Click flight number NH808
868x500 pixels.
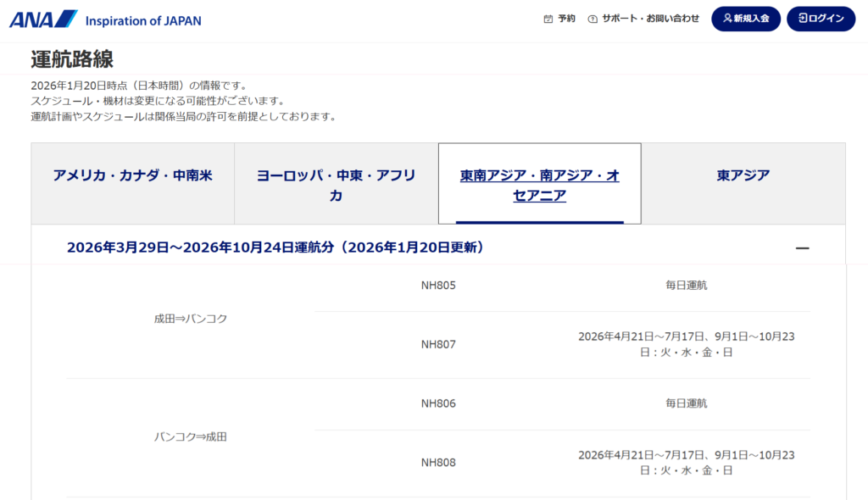(x=438, y=463)
